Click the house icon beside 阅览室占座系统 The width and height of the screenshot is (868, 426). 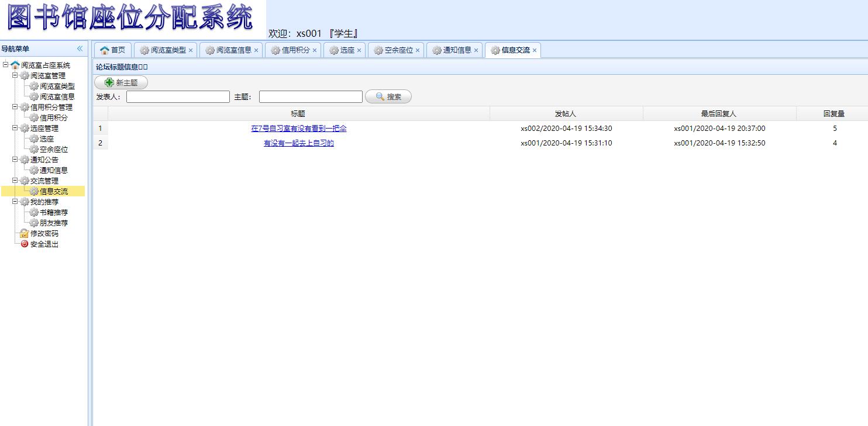pos(15,65)
